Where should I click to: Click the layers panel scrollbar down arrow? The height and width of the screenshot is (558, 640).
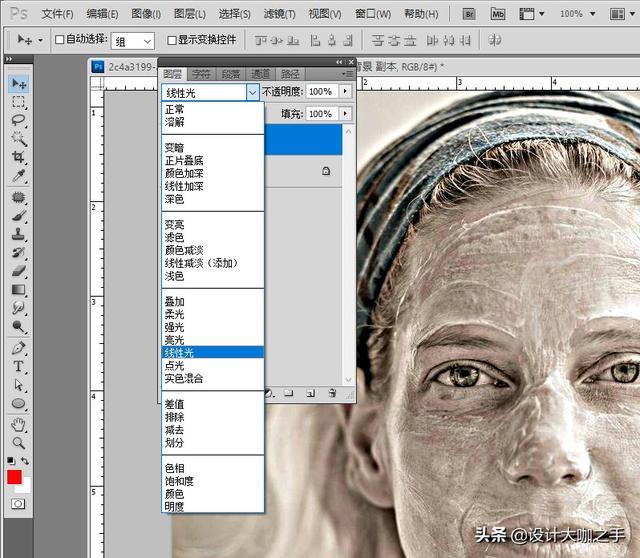click(349, 380)
